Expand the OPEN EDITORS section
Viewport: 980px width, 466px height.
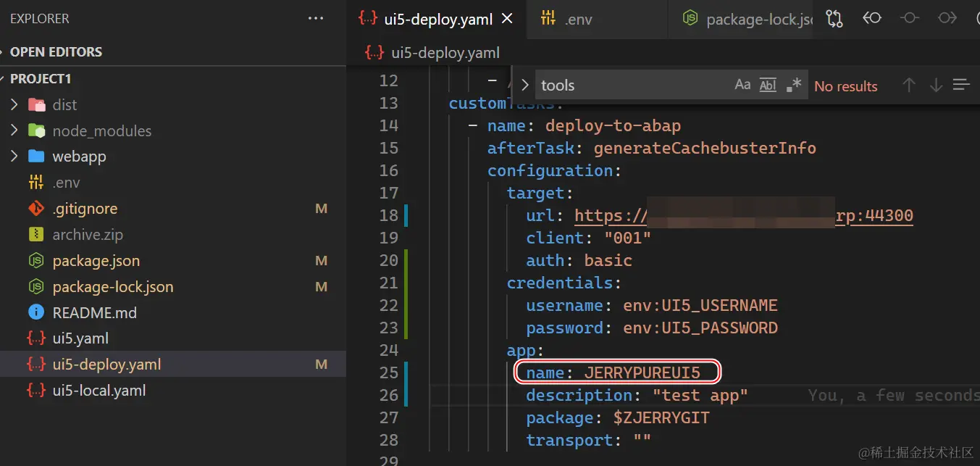(x=173, y=52)
